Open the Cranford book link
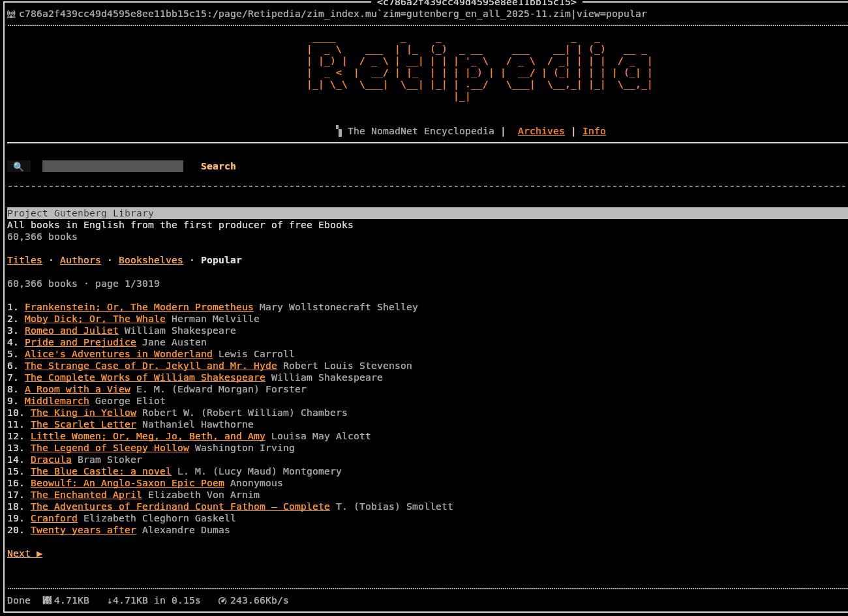This screenshot has height=616, width=848. (54, 518)
